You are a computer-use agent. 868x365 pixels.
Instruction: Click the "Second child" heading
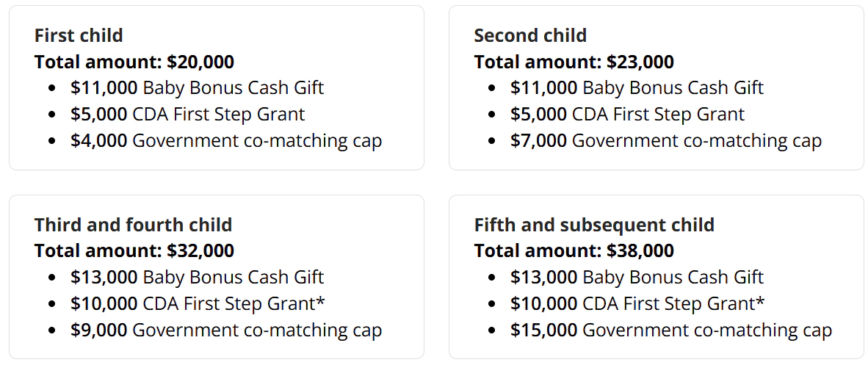(x=530, y=35)
